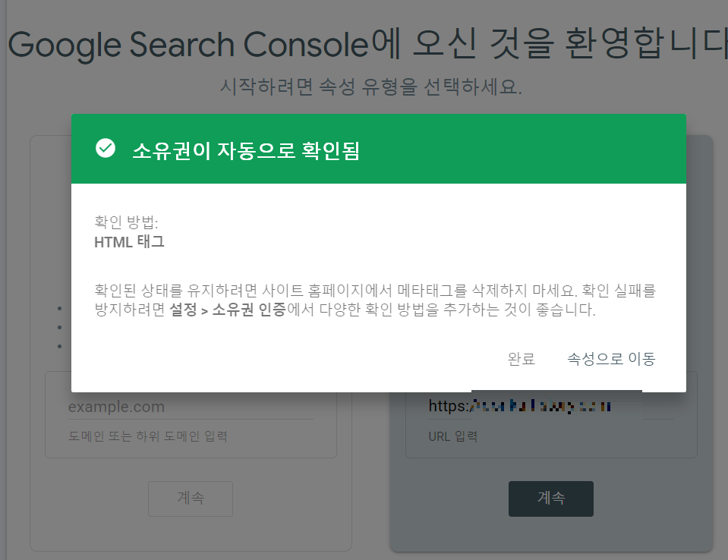
Task: Click the URL 입력 helper text
Action: coord(452,436)
